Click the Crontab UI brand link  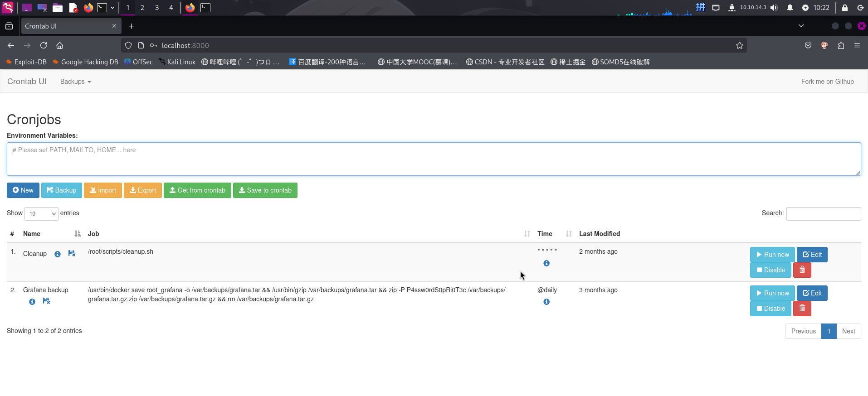click(27, 82)
